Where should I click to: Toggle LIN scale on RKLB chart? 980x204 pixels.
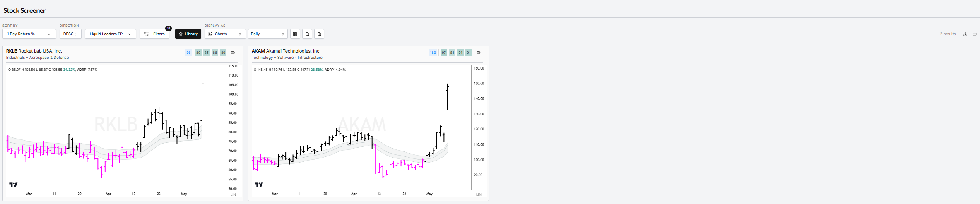point(233,194)
